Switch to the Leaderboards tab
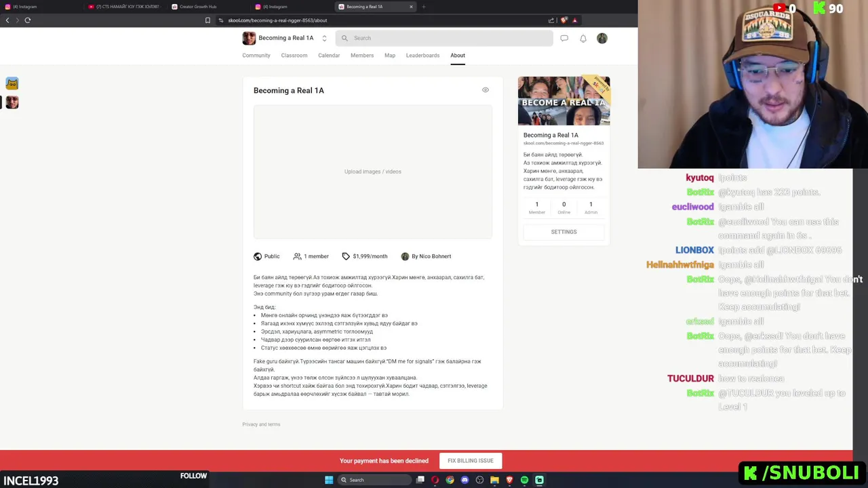Screen dimensions: 868x488 coord(422,56)
